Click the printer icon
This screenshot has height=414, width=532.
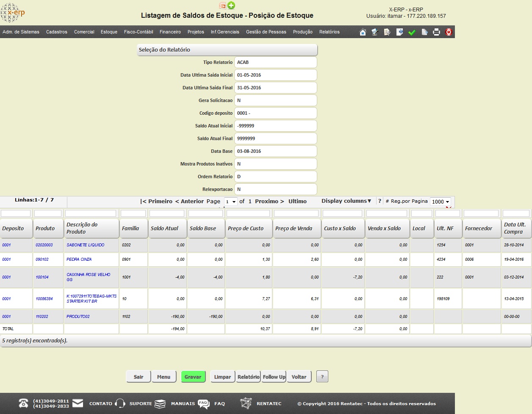coord(437,32)
